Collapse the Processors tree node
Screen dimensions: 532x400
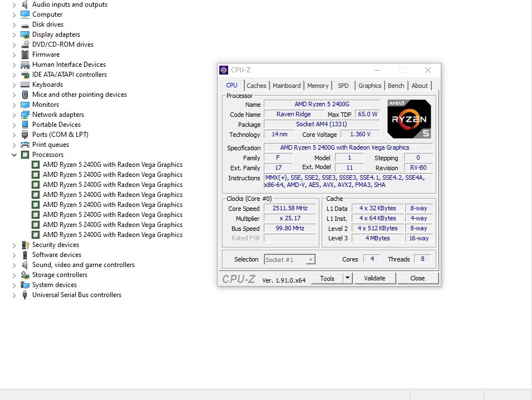[x=14, y=155]
